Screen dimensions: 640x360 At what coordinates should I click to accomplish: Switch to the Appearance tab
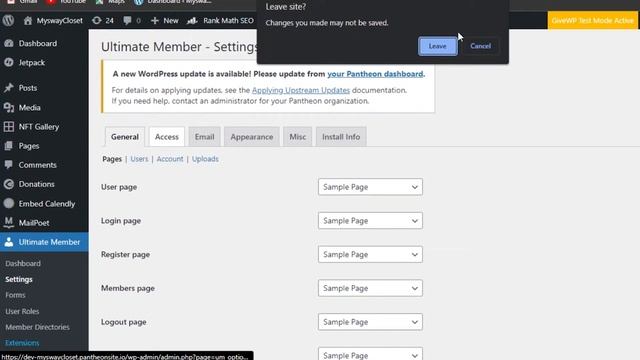252,137
